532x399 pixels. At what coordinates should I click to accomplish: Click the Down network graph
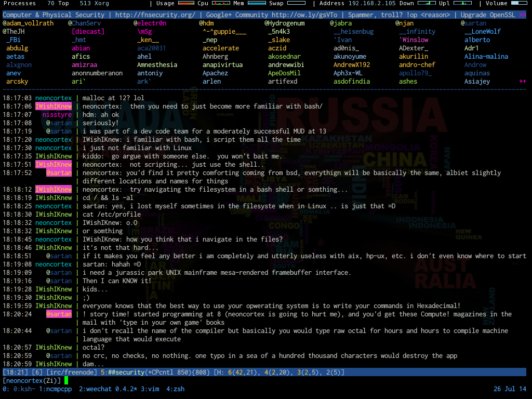pos(427,3)
